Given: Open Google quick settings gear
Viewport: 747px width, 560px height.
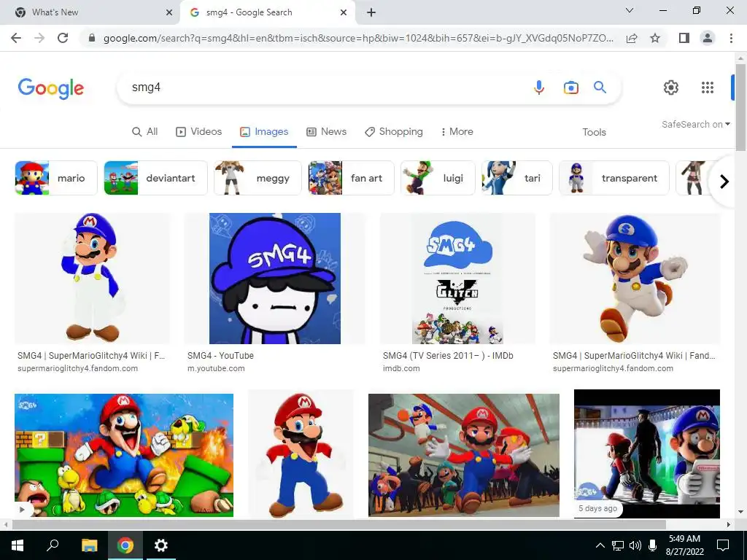Looking at the screenshot, I should [671, 87].
